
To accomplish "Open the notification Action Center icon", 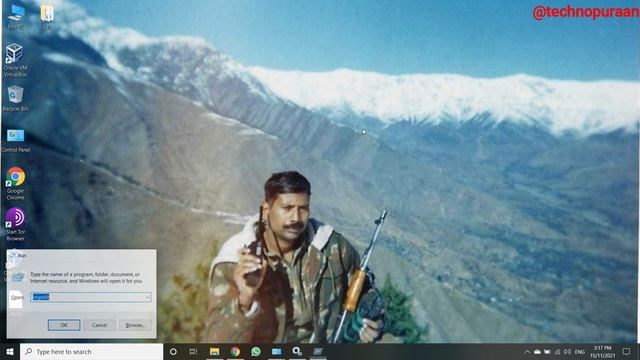I will 627,351.
